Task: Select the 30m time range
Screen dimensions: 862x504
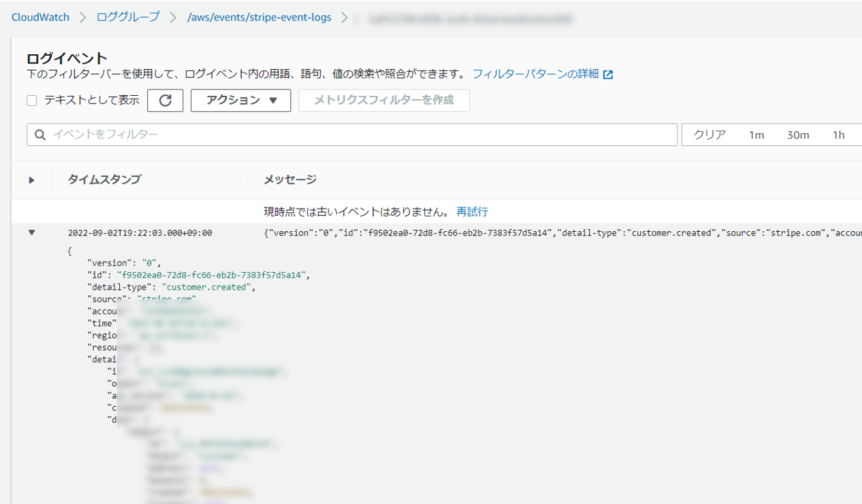Action: pyautogui.click(x=798, y=135)
